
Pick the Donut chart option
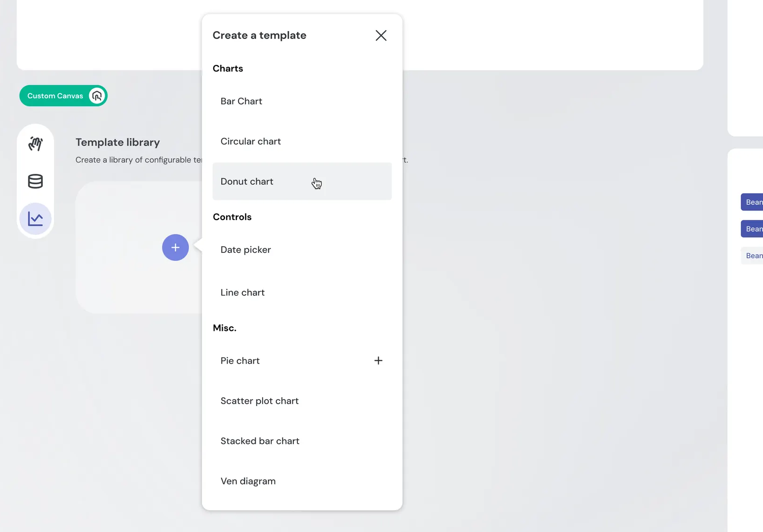click(x=247, y=182)
